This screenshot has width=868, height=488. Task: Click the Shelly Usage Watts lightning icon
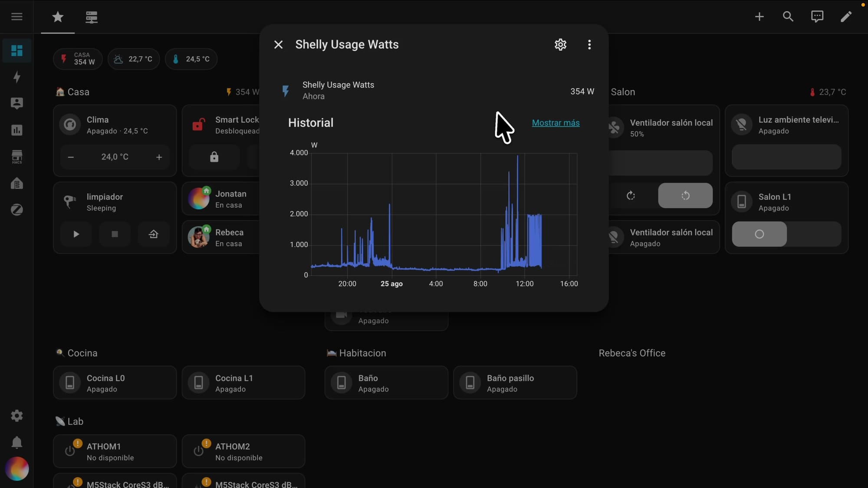(286, 91)
